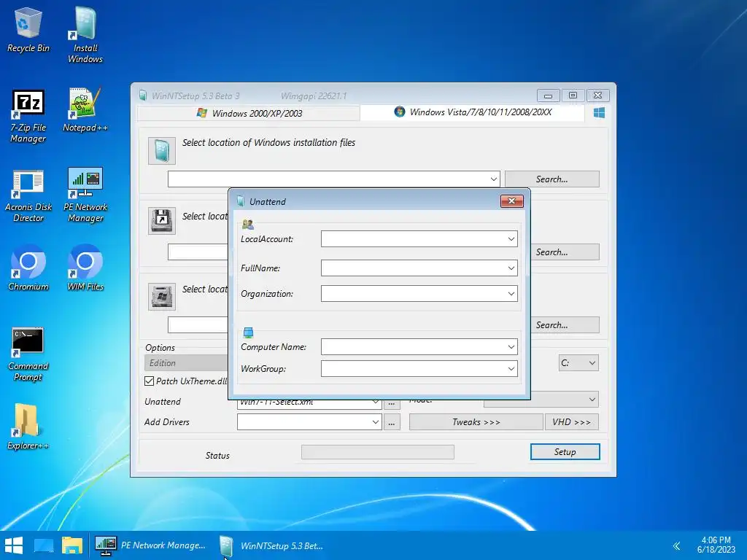Toggle Patch UxTheme.dll checkbox
This screenshot has height=560, width=747.
click(149, 381)
